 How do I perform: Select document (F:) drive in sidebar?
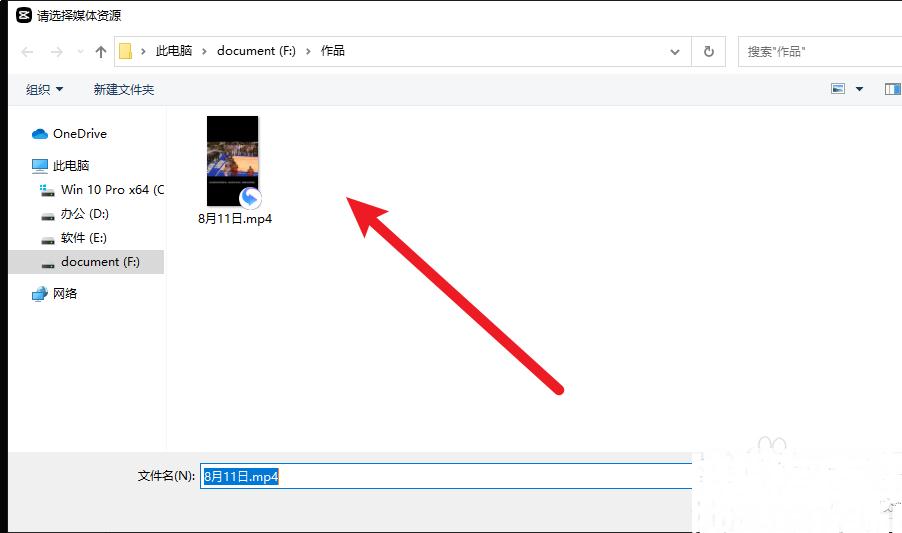click(x=99, y=262)
